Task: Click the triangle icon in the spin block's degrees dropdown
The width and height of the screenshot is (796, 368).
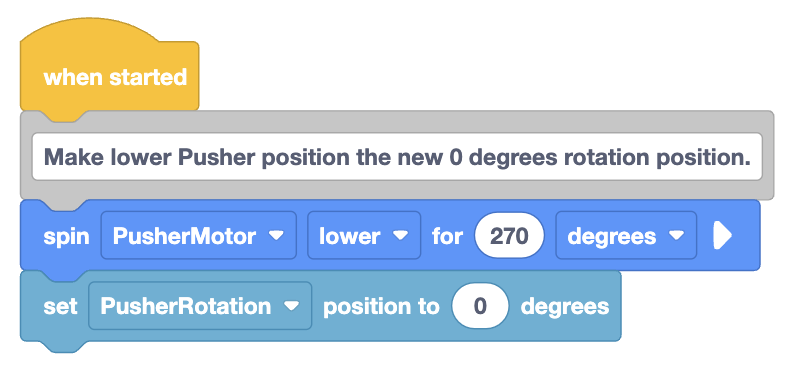Action: [677, 236]
